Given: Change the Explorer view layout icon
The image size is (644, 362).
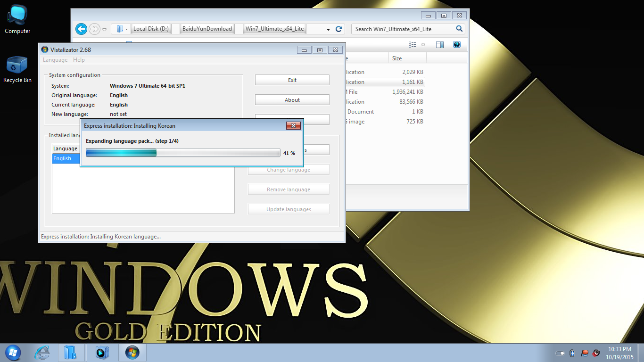Looking at the screenshot, I should 413,45.
